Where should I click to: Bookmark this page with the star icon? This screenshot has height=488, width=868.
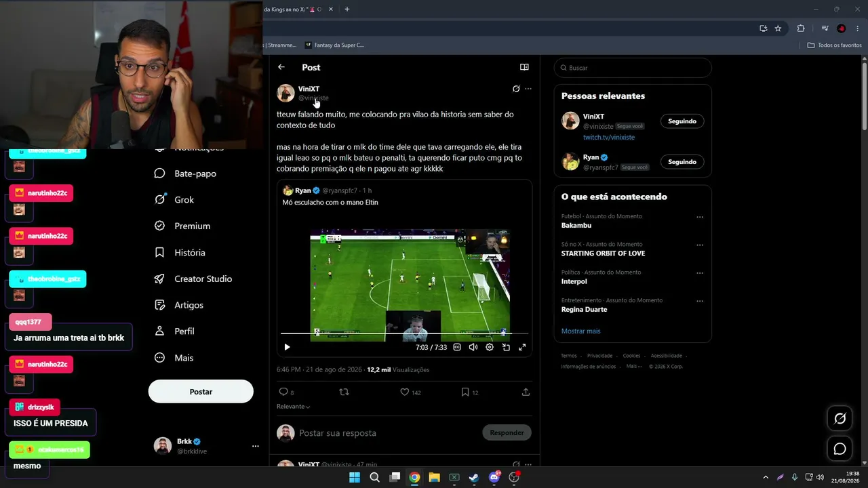778,28
